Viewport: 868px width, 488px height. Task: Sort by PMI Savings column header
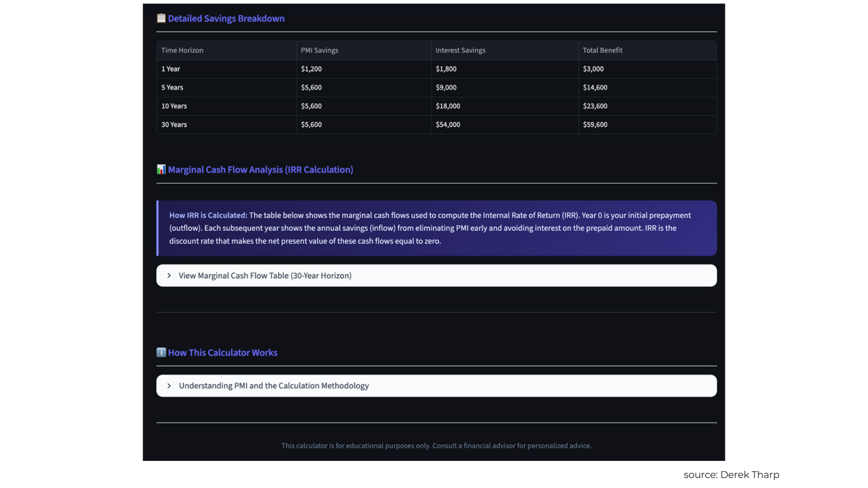(x=319, y=50)
